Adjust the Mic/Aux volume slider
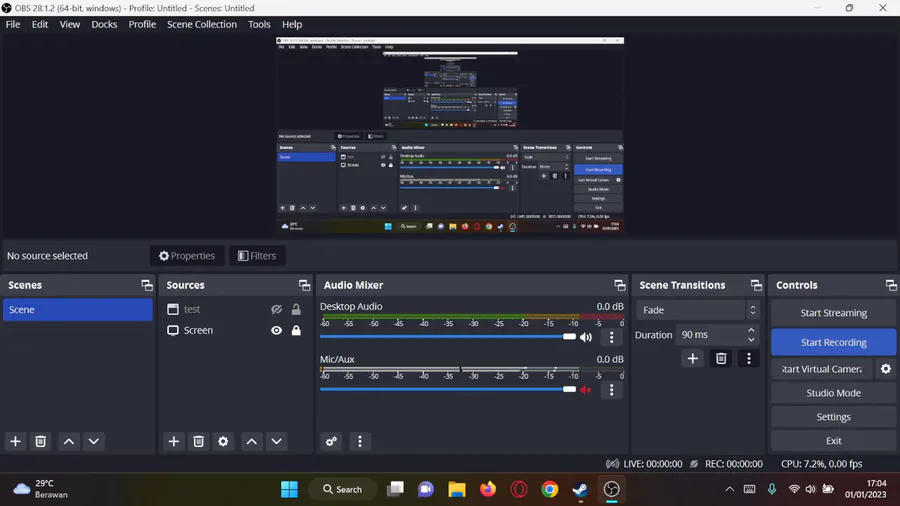Image resolution: width=900 pixels, height=506 pixels. tap(448, 389)
